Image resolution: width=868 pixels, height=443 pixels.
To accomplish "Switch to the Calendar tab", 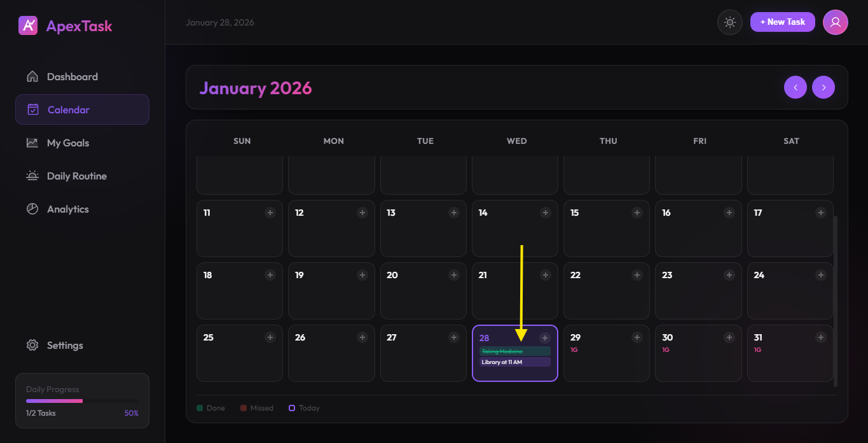I will coord(69,109).
